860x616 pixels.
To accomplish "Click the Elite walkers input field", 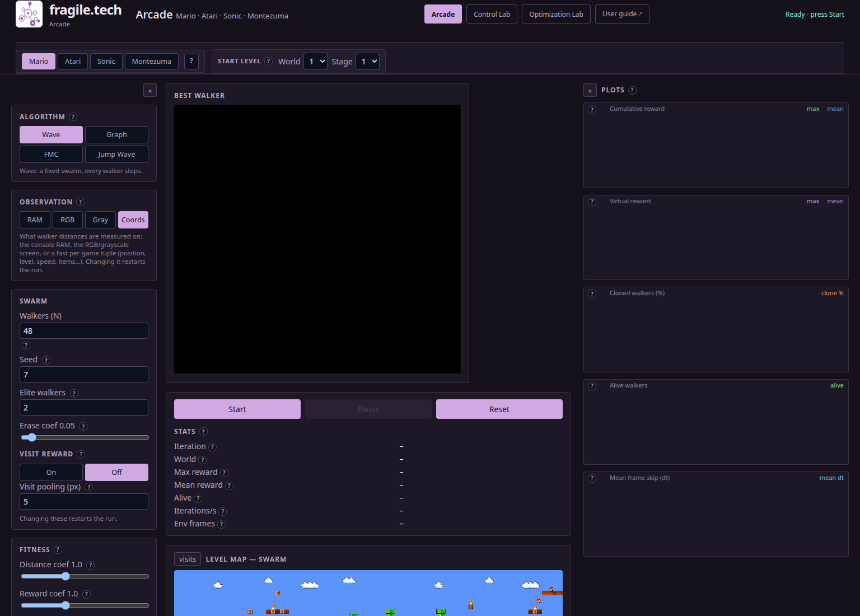I will [x=84, y=408].
